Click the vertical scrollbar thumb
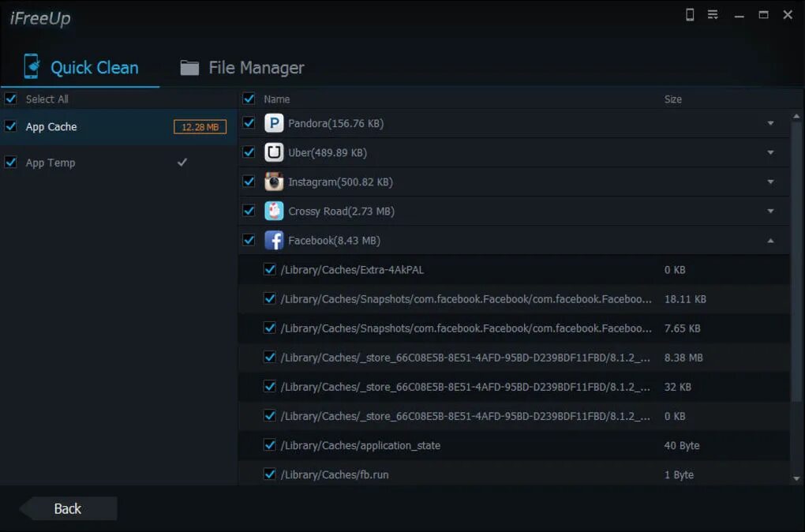Viewport: 805px width, 532px height. [x=796, y=262]
